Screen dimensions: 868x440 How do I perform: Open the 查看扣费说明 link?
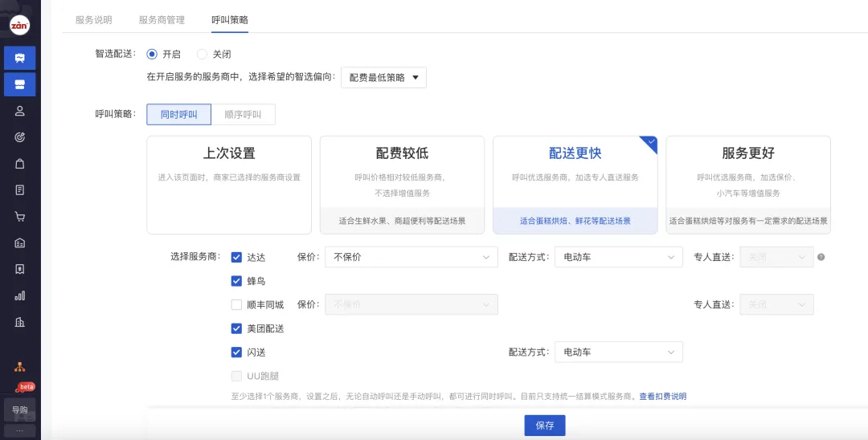[x=662, y=397]
